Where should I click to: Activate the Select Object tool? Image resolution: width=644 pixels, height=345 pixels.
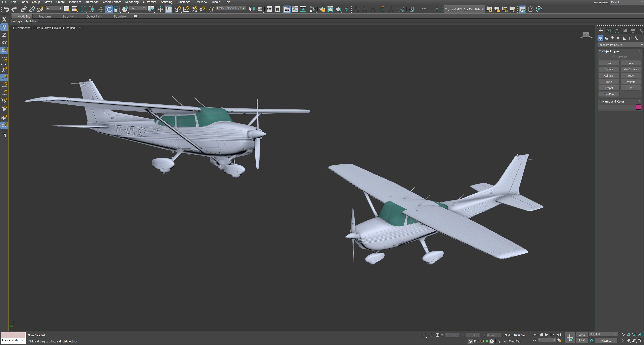pos(67,9)
